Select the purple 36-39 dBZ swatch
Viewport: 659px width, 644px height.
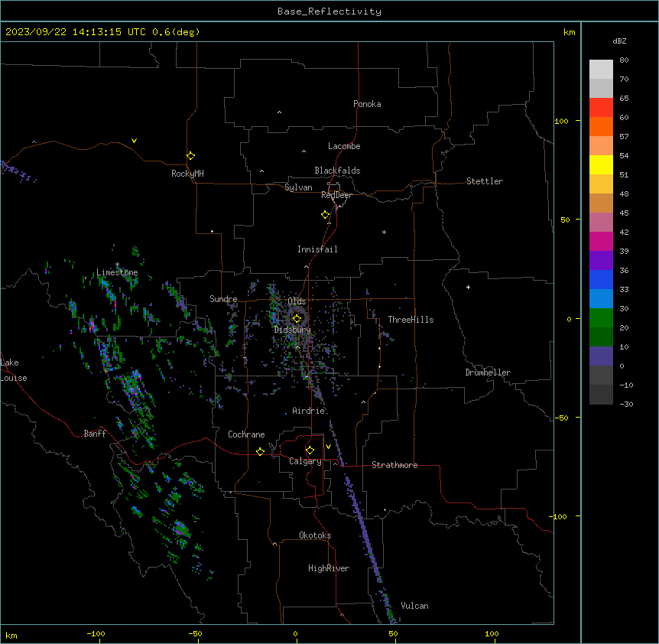601,261
